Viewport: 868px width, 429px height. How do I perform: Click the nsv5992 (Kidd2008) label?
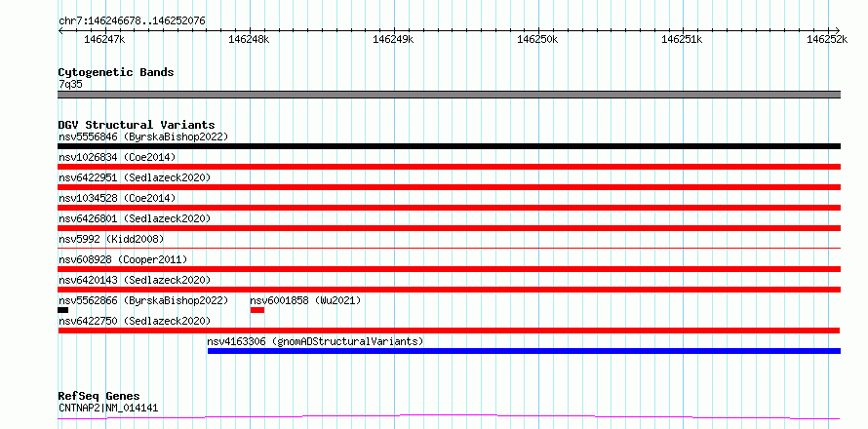coord(111,239)
